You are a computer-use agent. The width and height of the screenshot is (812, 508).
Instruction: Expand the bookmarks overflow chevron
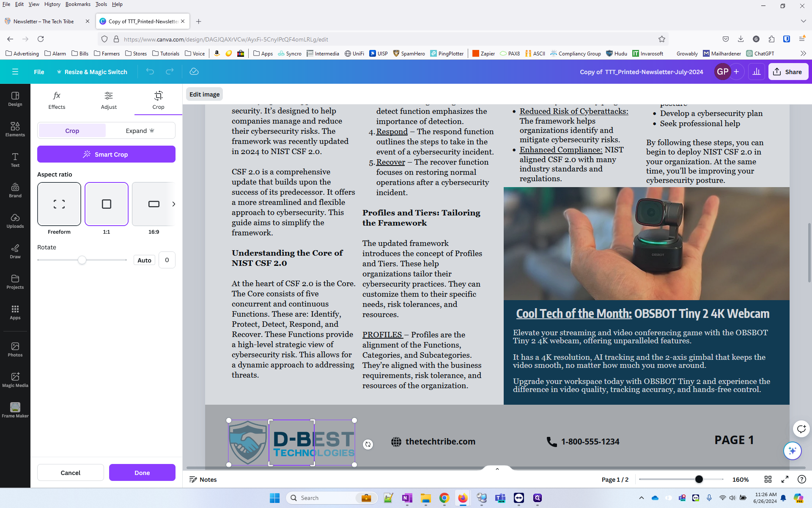point(803,53)
